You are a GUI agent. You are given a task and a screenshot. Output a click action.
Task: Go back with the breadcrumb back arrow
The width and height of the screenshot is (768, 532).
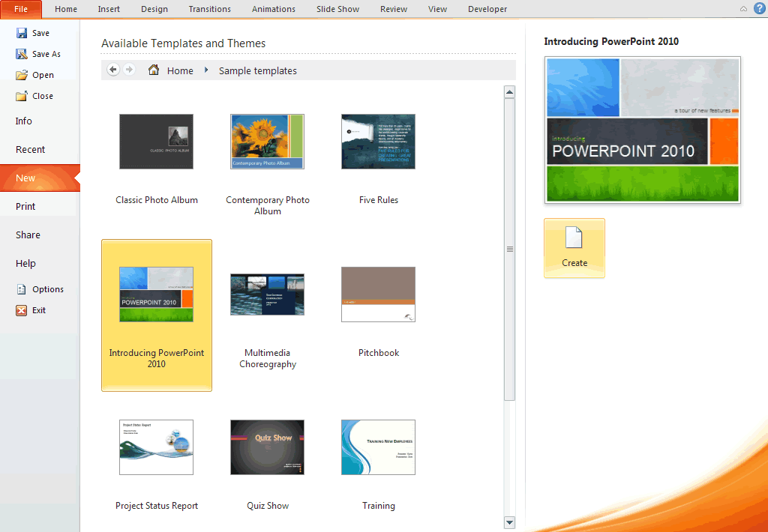[113, 70]
